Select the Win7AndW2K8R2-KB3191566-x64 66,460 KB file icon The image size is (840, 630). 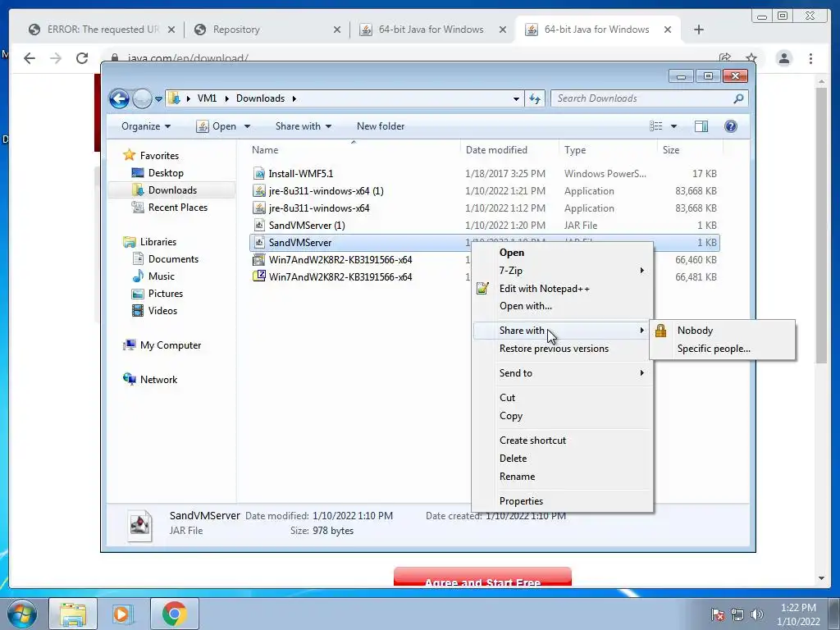point(259,260)
